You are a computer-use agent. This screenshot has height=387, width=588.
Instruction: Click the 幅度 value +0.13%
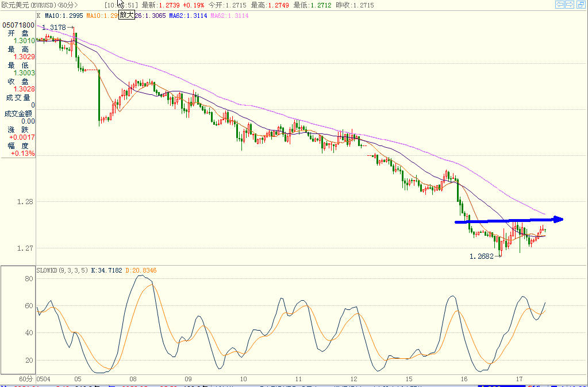pos(23,154)
